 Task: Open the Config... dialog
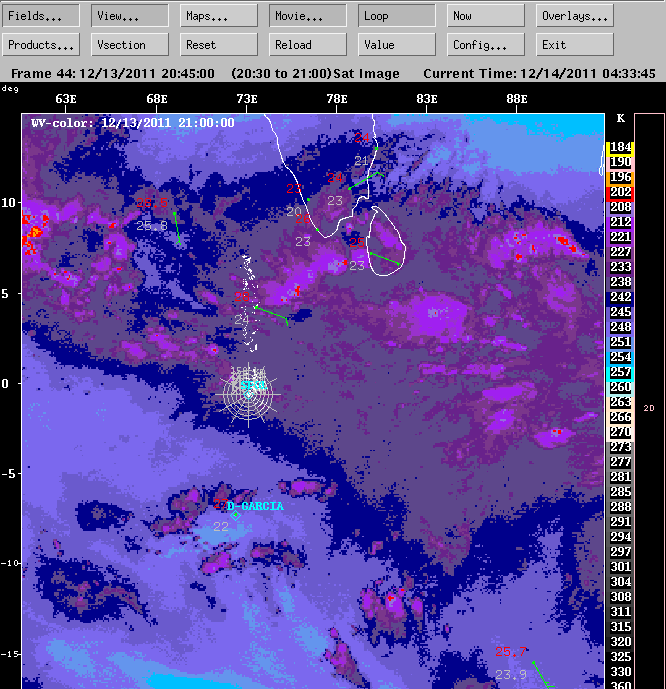tap(486, 45)
